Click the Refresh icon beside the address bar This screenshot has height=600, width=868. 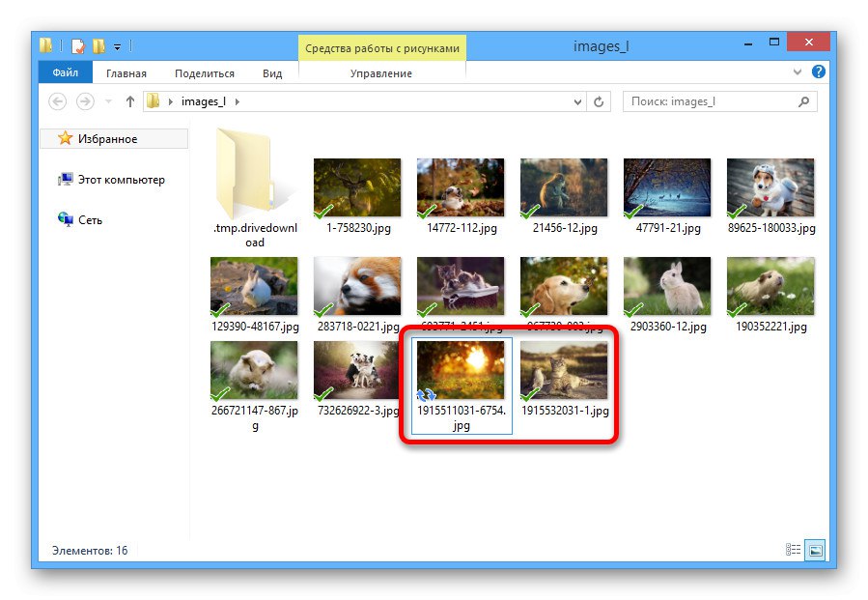point(599,101)
